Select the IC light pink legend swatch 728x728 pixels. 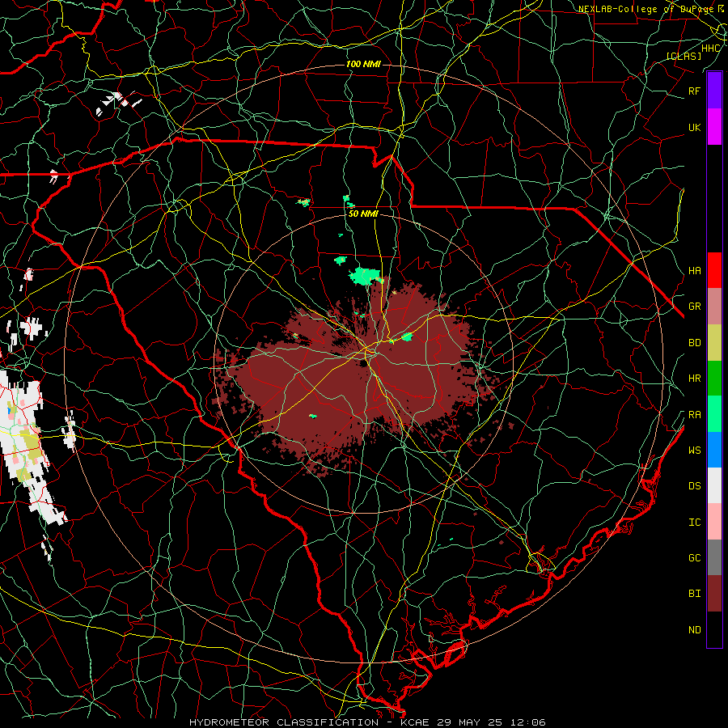714,522
